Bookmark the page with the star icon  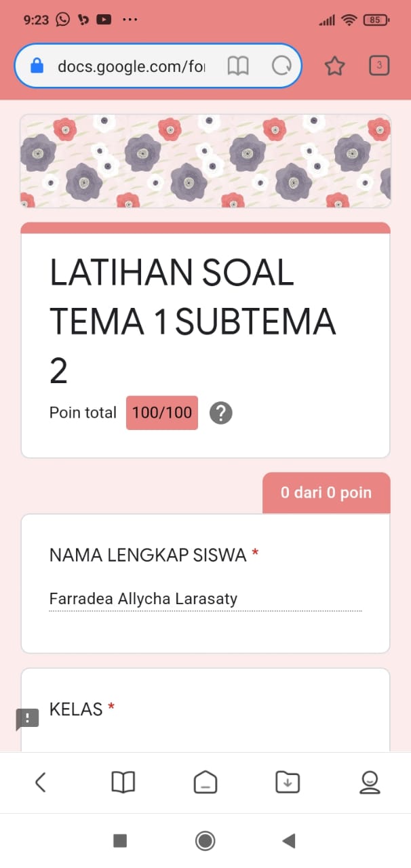pyautogui.click(x=335, y=66)
